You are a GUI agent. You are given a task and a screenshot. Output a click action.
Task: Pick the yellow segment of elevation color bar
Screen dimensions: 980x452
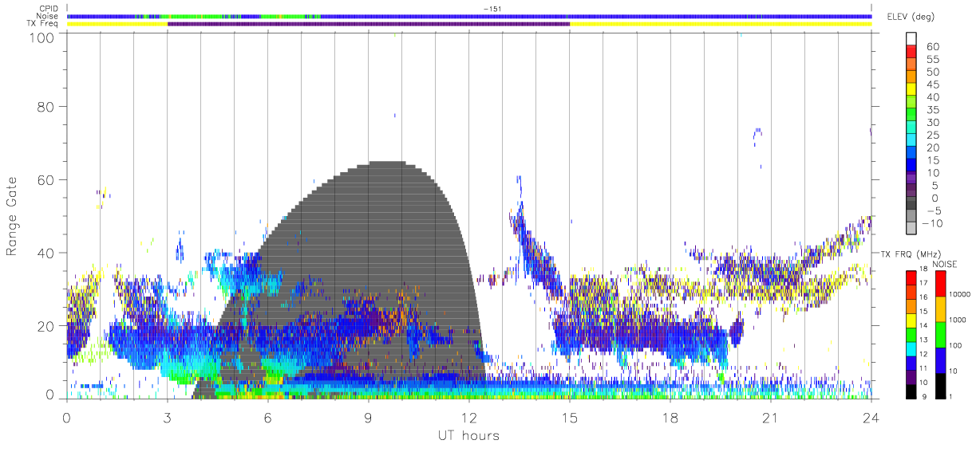[911, 89]
